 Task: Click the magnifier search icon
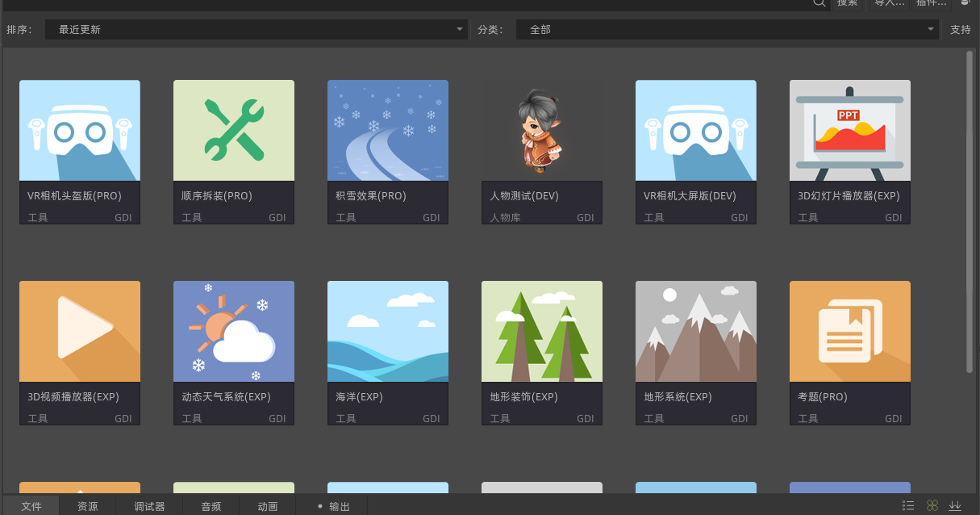[x=819, y=3]
